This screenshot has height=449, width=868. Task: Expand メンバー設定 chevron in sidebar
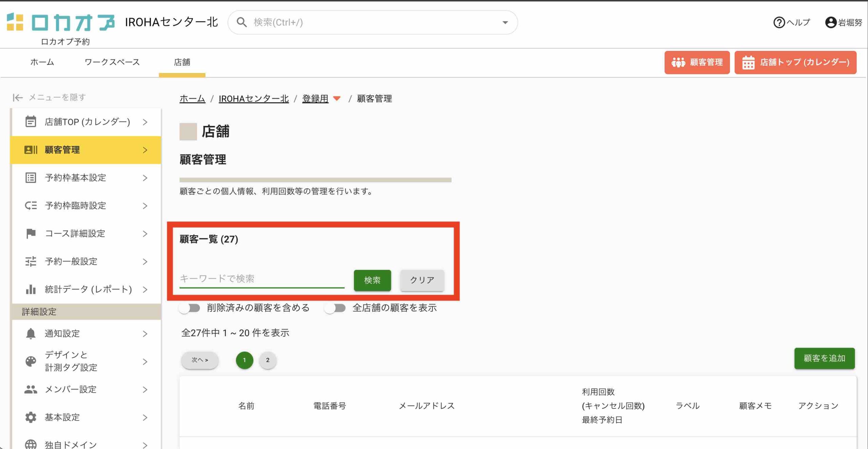[145, 390]
